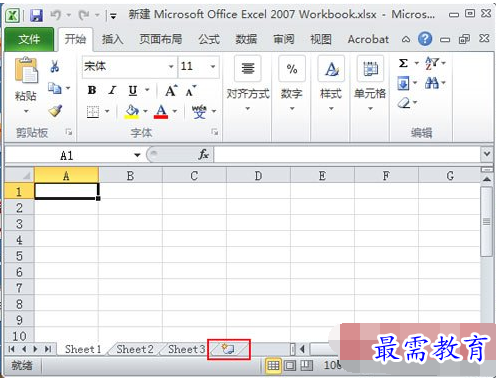Click the Save icon in quick access toolbar
This screenshot has height=380, width=496.
(x=36, y=15)
